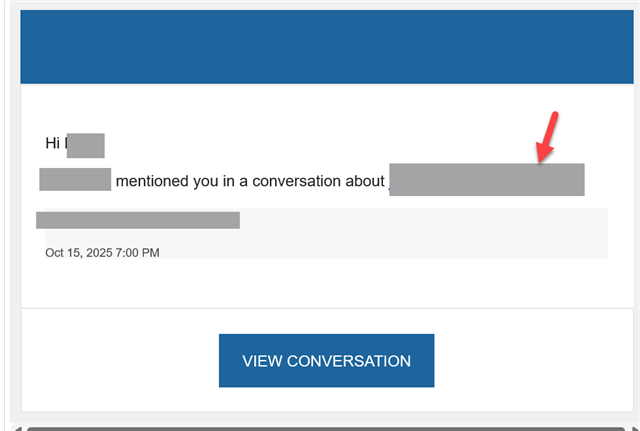Click the 'Oct 15, 2025 7:00 PM' timestamp
640x431 pixels.
pos(102,253)
